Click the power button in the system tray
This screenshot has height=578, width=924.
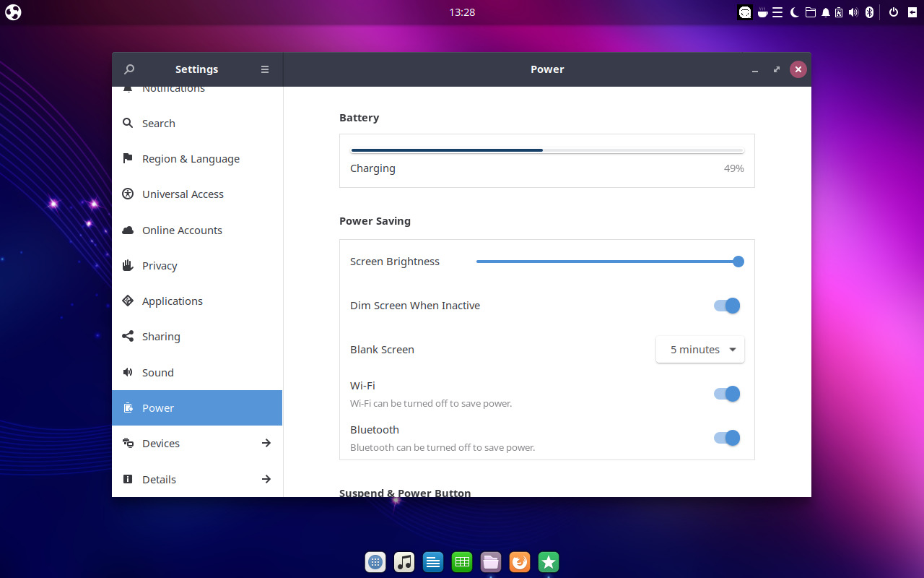coord(892,12)
